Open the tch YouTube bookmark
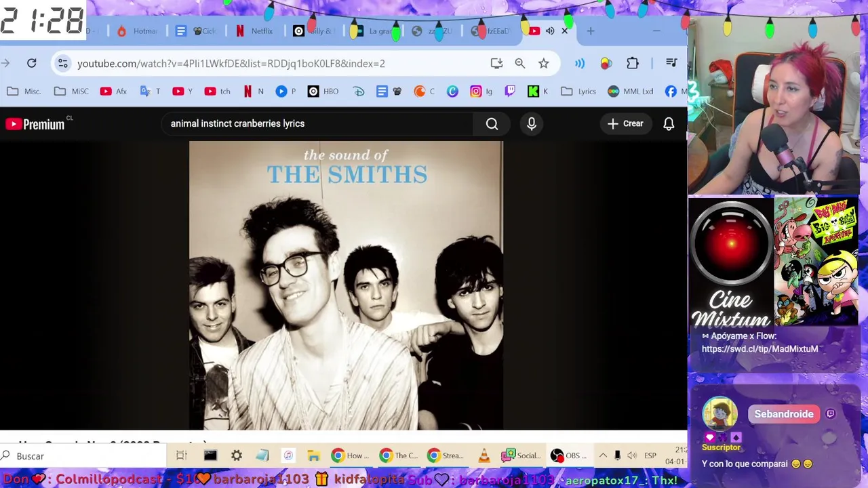Screen dimensions: 868x488 click(217, 91)
